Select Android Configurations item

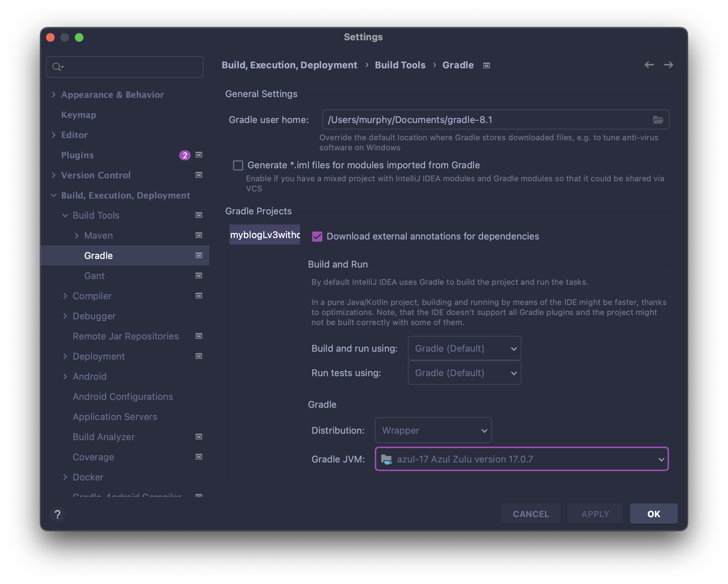(x=123, y=397)
